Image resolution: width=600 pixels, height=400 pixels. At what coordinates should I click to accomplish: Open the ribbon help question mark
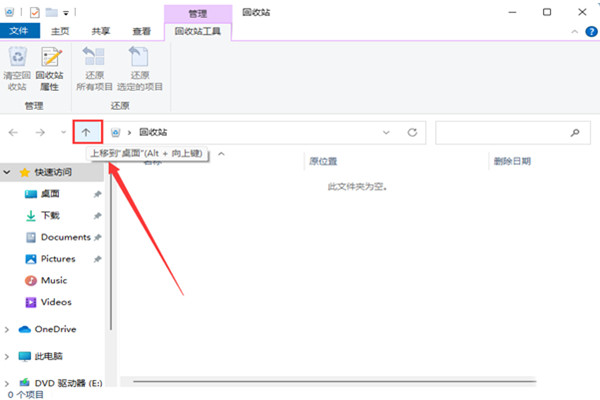[589, 32]
